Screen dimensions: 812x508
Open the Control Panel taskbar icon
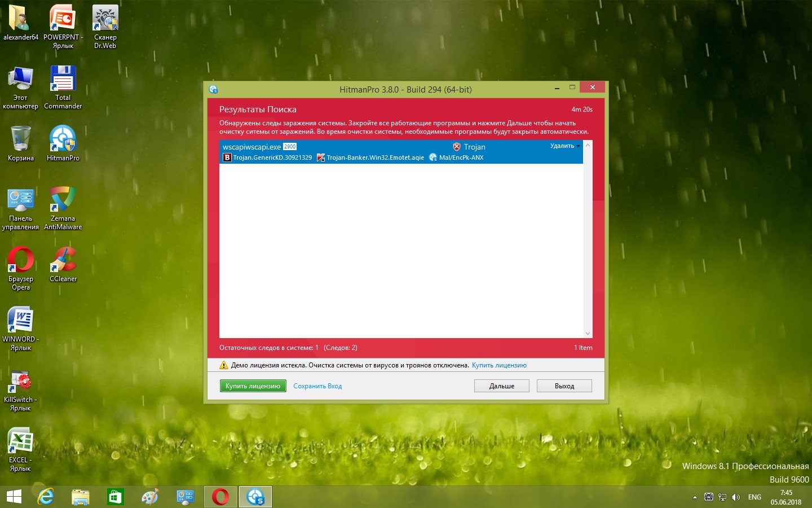(185, 497)
